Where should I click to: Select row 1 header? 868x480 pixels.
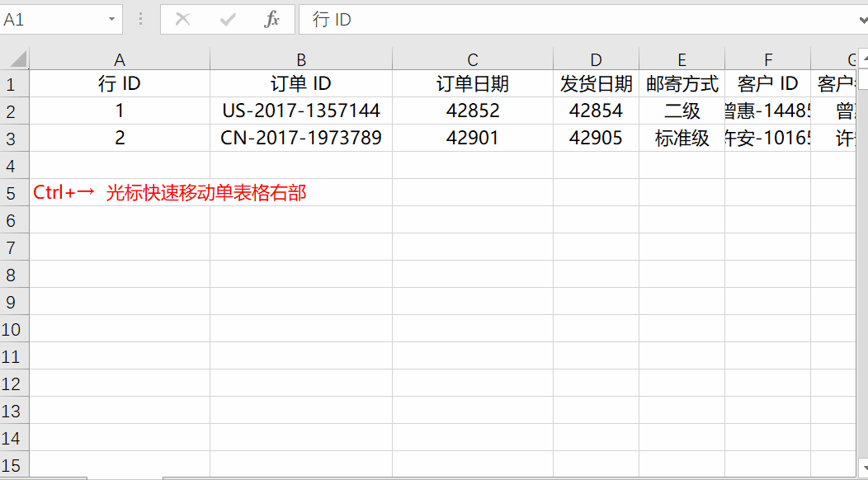click(14, 83)
